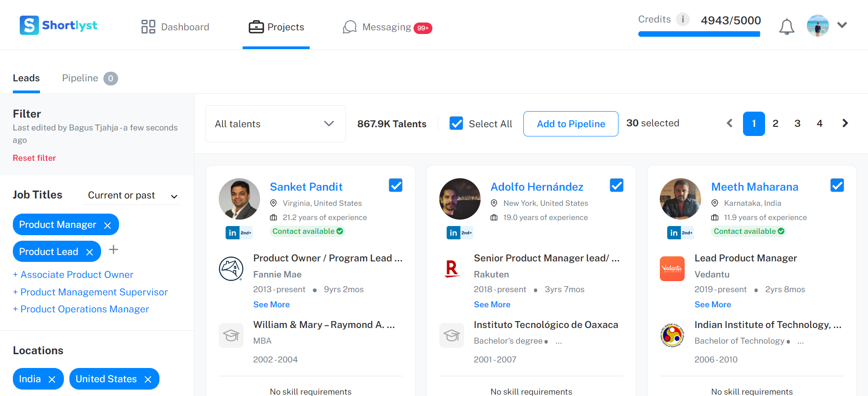Click Sanket Pandit's profile photo
This screenshot has width=868, height=396.
pos(239,199)
